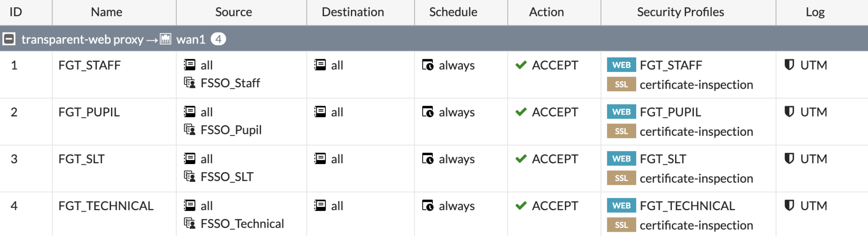This screenshot has height=236, width=868.
Task: Select policy ID 3 cell
Action: point(14,159)
